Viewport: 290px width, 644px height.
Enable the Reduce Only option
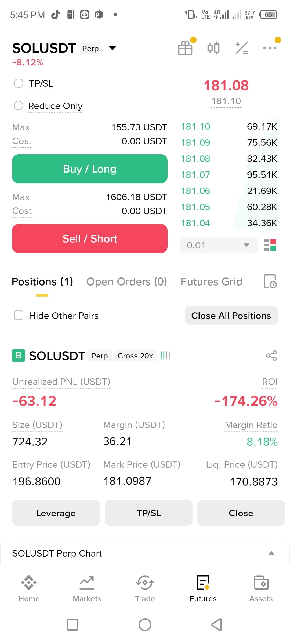coord(19,105)
